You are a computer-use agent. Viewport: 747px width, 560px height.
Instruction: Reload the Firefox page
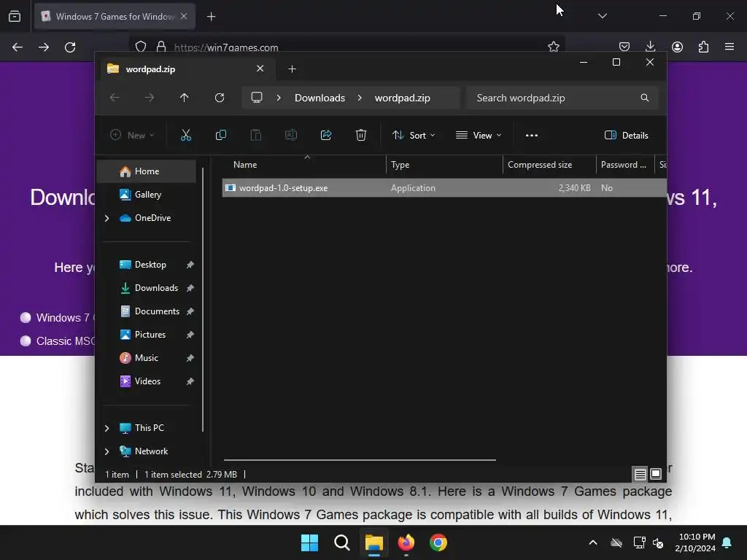[x=70, y=47]
